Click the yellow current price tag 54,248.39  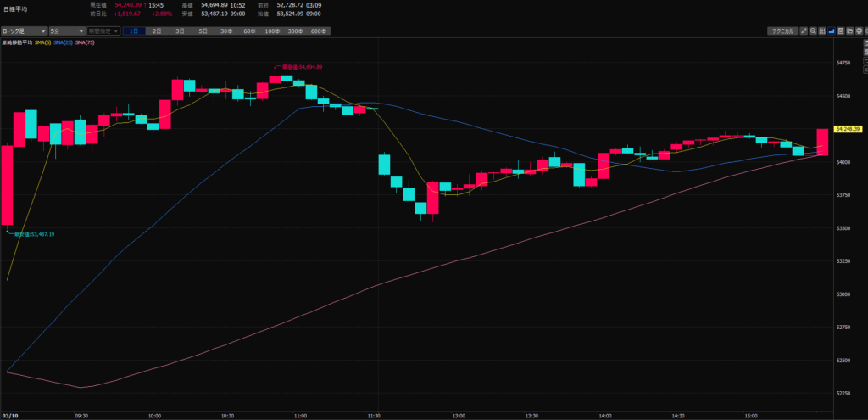847,129
